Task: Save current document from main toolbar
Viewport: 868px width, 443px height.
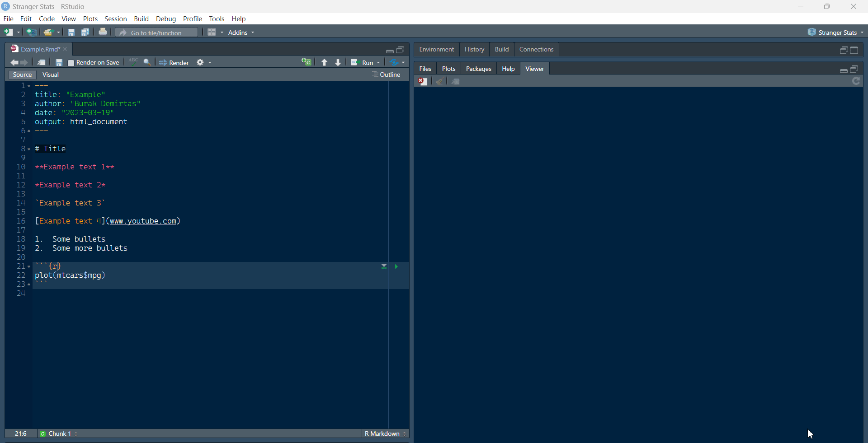Action: 71,33
